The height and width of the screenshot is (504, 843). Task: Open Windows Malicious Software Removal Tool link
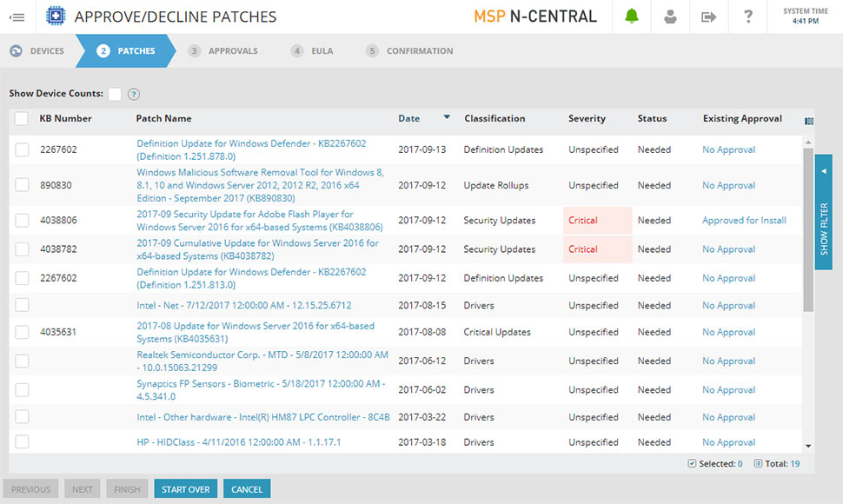coord(260,185)
